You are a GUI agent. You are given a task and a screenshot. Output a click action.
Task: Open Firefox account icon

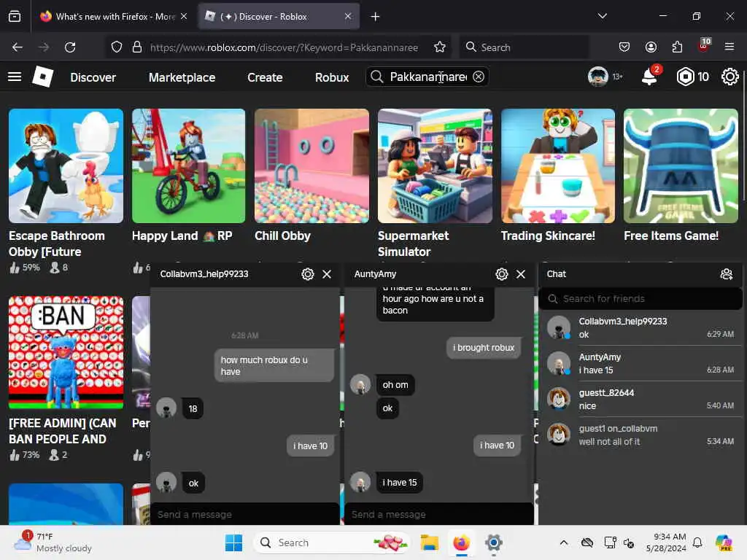pyautogui.click(x=651, y=47)
